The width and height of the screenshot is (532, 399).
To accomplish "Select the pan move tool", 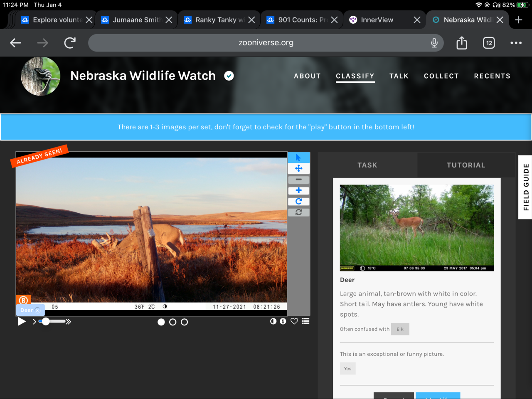I will point(298,168).
